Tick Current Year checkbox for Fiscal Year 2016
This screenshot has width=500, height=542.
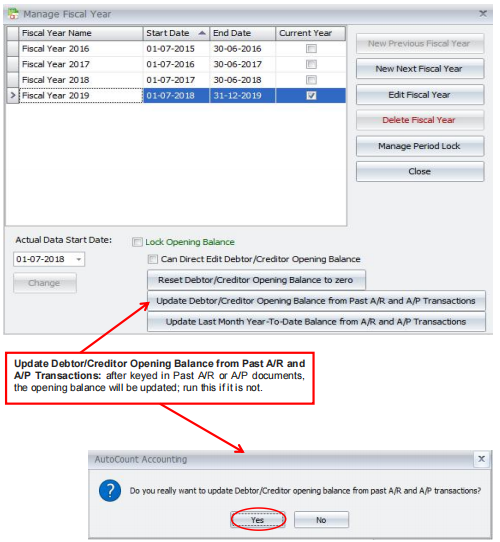(x=311, y=49)
